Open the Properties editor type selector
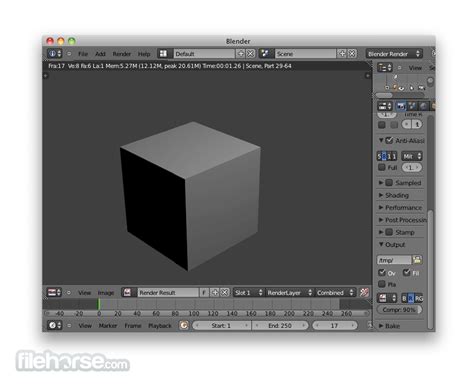474x387 pixels. 385,106
